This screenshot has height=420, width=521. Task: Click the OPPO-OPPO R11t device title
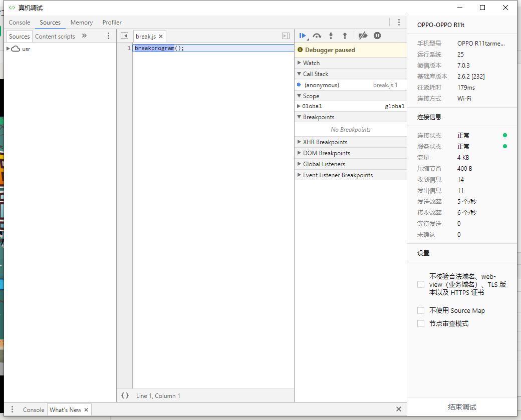click(x=440, y=25)
